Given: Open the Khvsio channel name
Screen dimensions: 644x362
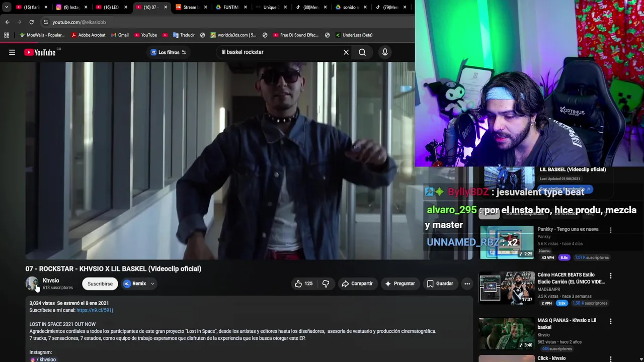Looking at the screenshot, I should (51, 281).
